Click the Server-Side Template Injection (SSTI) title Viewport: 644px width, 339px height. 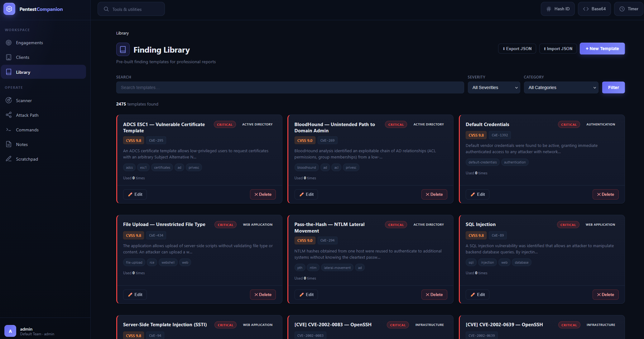click(x=165, y=325)
